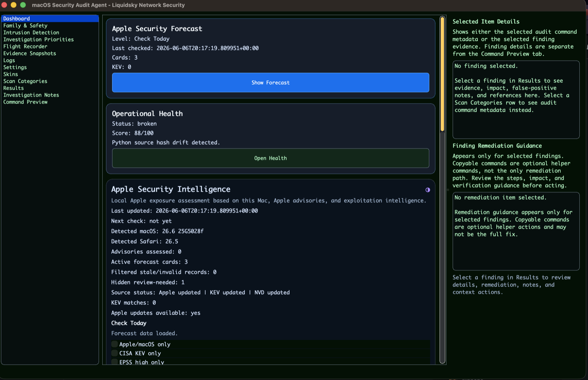
Task: Click Detected macOS: 26.6 25G5028f
Action: click(157, 231)
